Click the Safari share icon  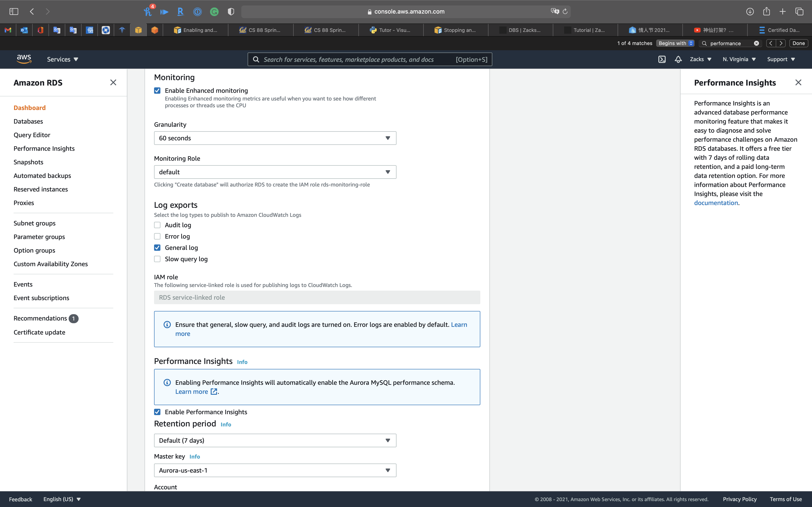766,11
